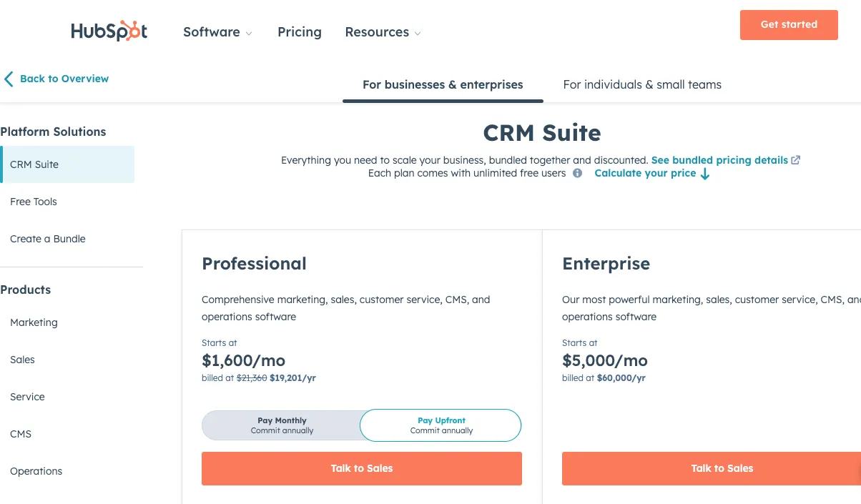Click the strikethrough $21,360 price

[x=252, y=378]
